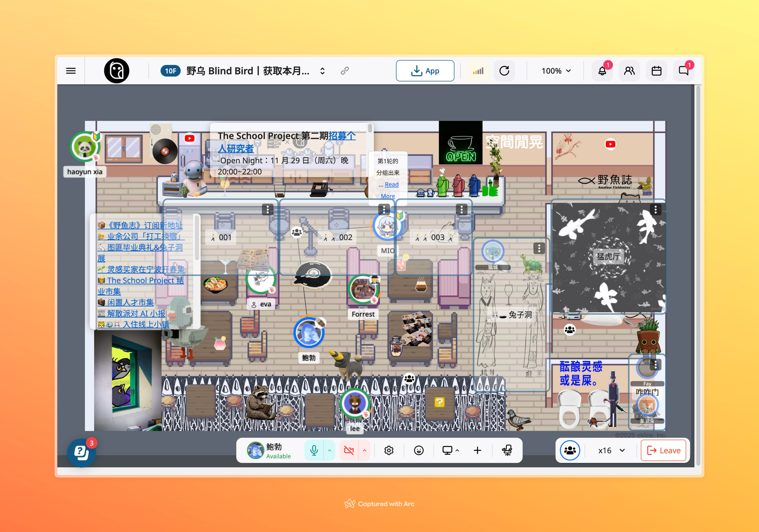Open meeting room 001 options menu
This screenshot has height=532, width=759.
click(268, 210)
